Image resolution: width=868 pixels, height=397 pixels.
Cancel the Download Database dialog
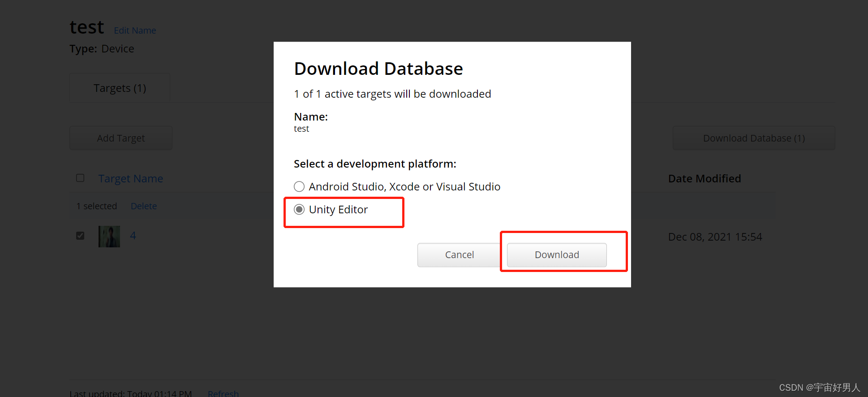[459, 255]
